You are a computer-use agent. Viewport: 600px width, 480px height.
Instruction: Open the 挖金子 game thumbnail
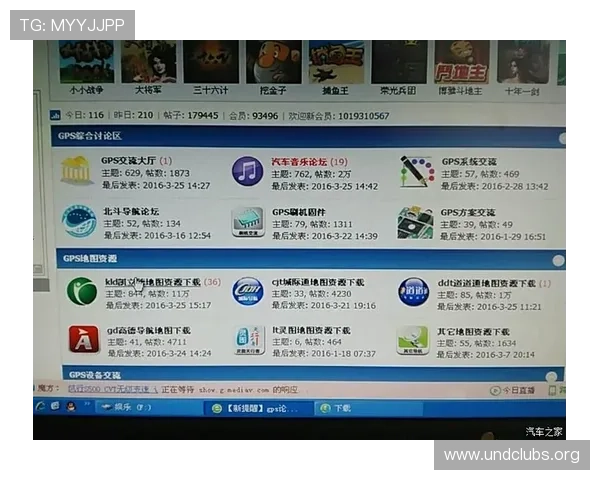click(x=274, y=62)
